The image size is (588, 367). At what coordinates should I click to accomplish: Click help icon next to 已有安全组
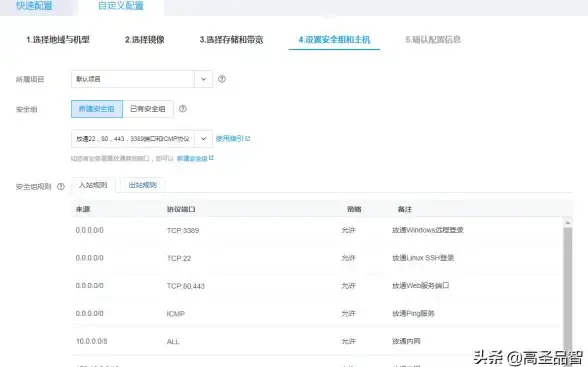pos(183,109)
